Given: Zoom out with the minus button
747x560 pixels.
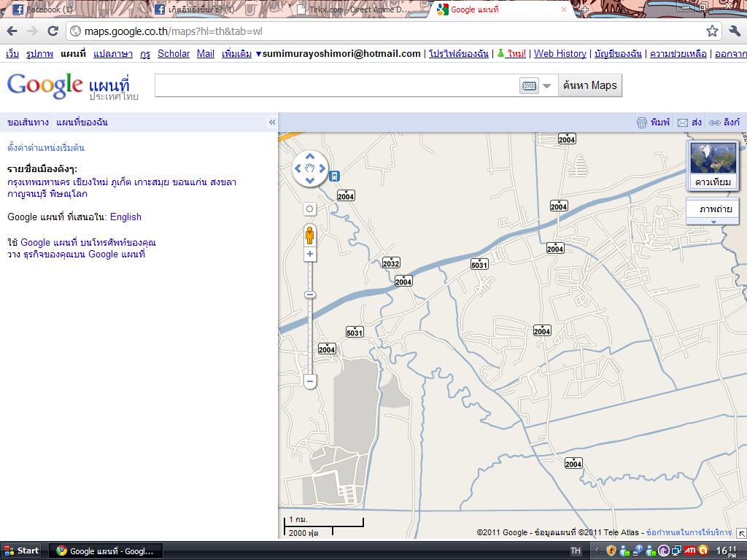Looking at the screenshot, I should click(x=309, y=381).
